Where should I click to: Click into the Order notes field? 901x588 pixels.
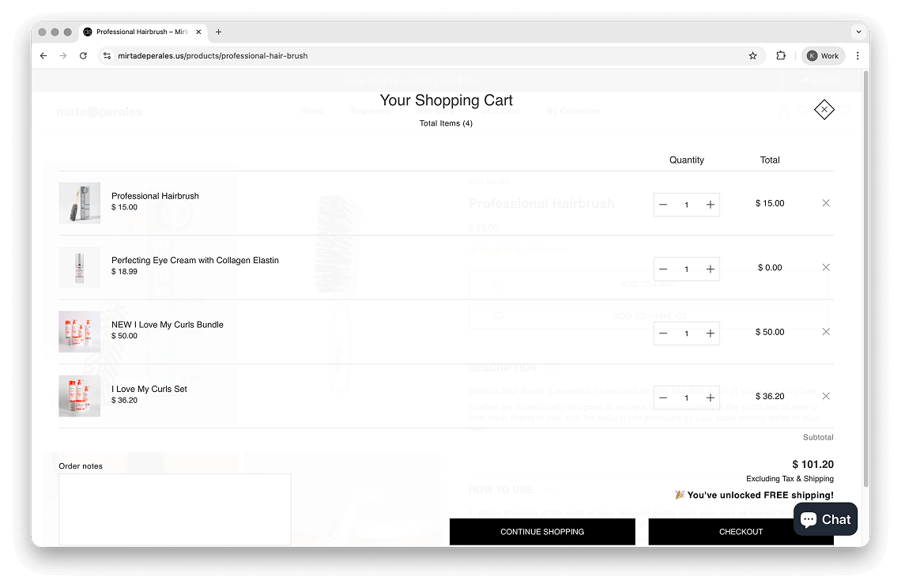[x=175, y=509]
